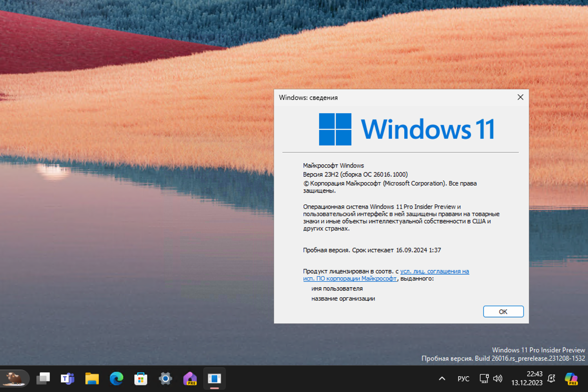Open Task View from the taskbar

click(43, 378)
